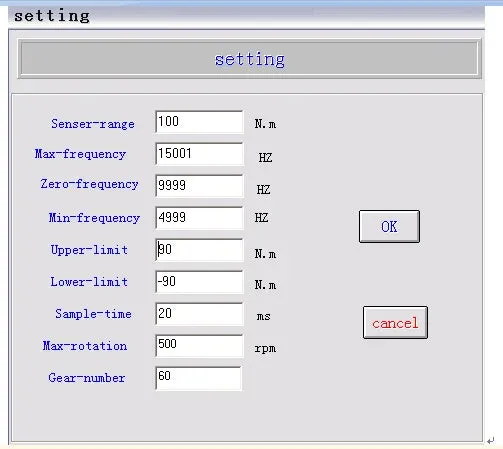Viewport: 503px width, 449px height.
Task: Click the Max-frequency label text
Action: pos(80,154)
